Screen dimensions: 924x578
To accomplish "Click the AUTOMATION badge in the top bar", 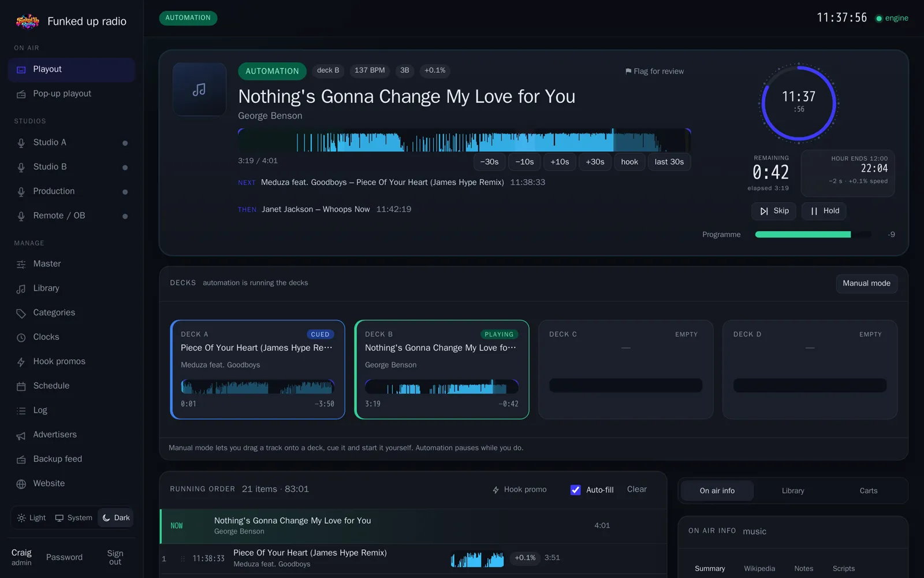I will [188, 18].
